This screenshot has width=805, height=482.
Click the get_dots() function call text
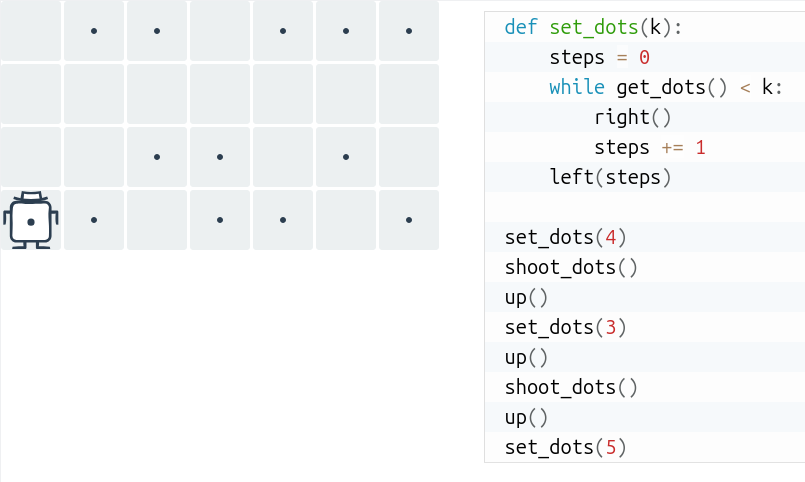tap(672, 87)
